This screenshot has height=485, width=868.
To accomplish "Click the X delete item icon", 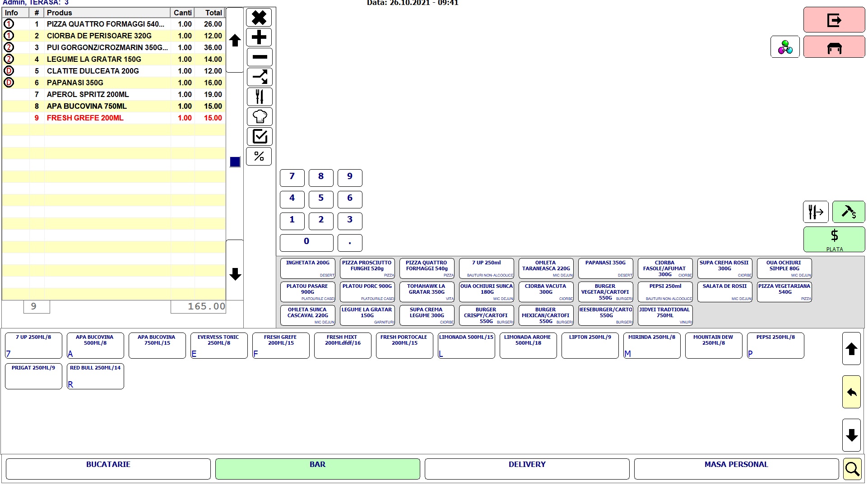I will click(259, 18).
